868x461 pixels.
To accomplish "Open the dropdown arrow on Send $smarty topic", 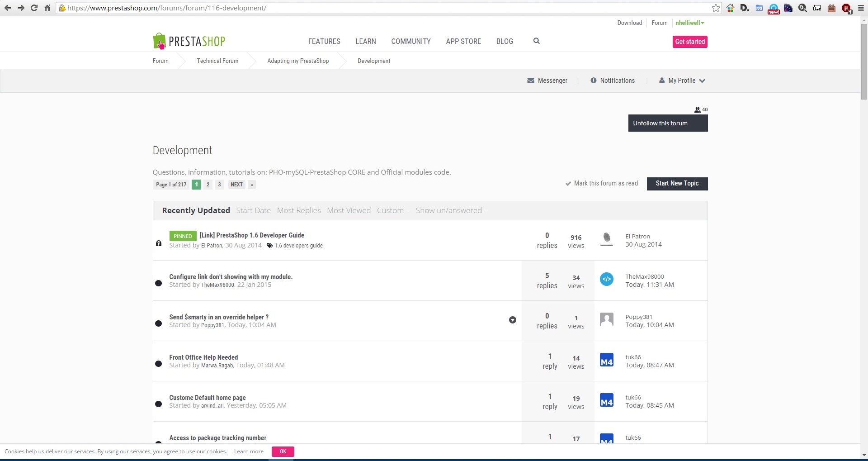I will coord(513,320).
